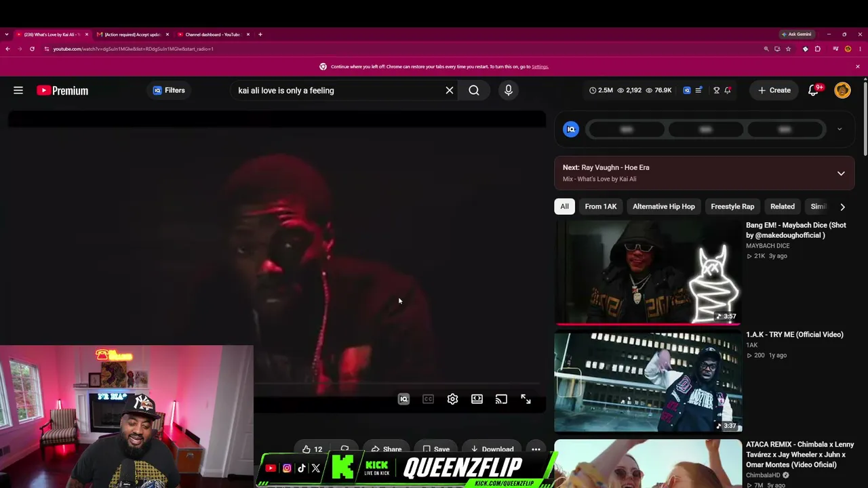Screen dimensions: 868x488
Task: Toggle closed captions in the player
Action: [x=428, y=399]
